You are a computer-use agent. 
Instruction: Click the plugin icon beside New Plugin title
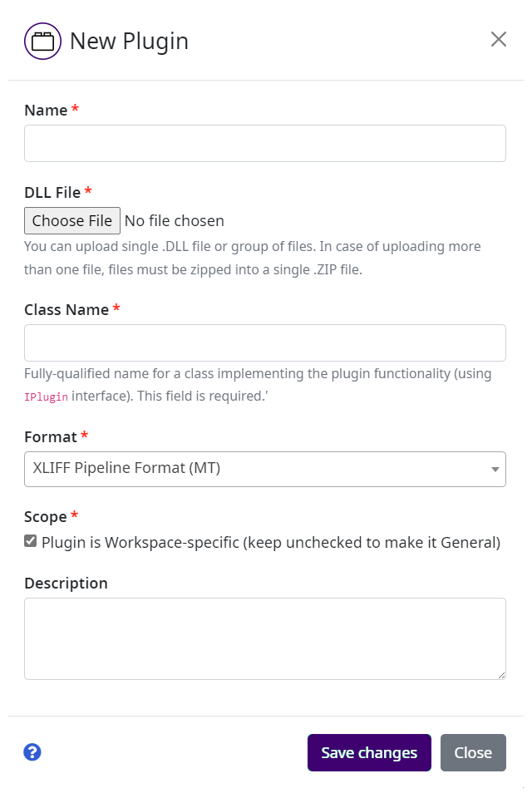[43, 41]
